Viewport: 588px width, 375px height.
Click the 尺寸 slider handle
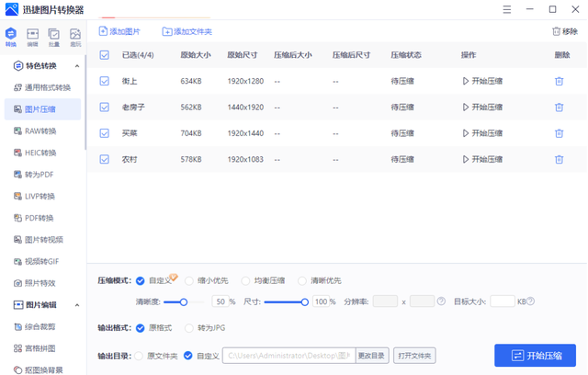[x=305, y=301]
